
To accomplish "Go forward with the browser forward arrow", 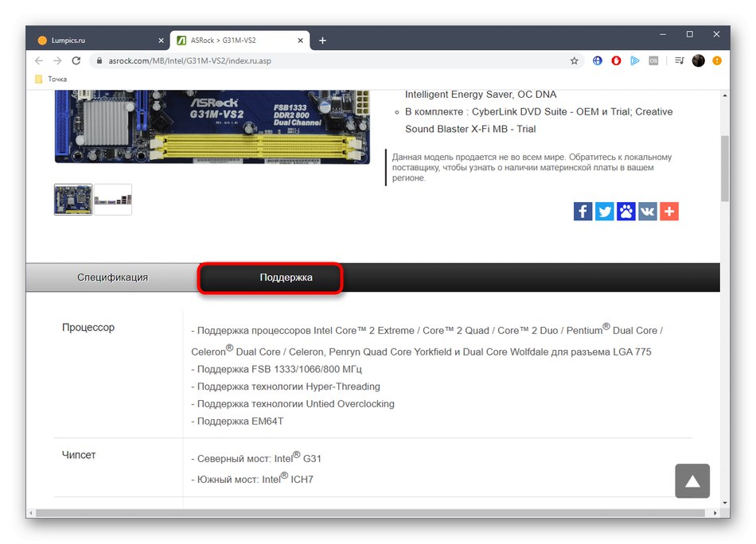I will click(57, 60).
